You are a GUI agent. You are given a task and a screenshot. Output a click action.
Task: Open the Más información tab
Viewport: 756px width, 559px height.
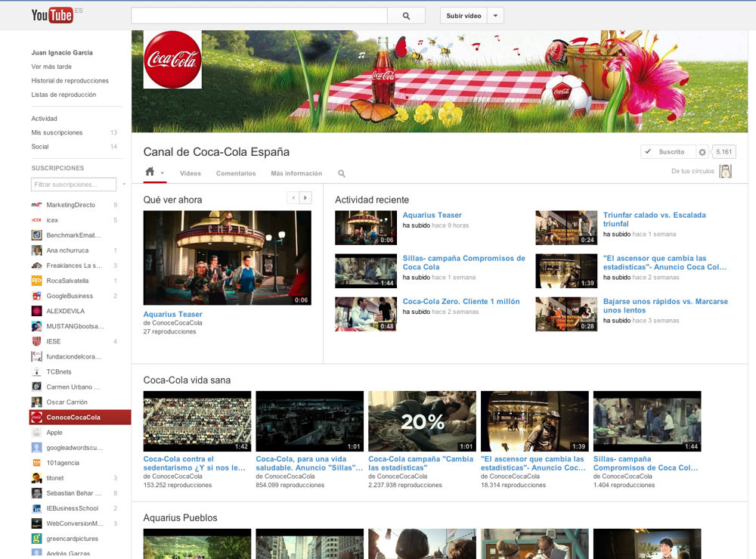296,174
